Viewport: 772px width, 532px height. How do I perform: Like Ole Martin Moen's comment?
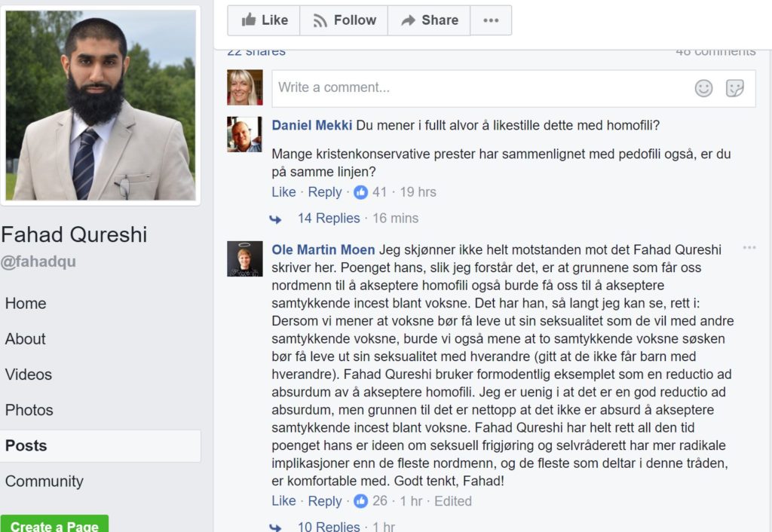click(x=283, y=501)
